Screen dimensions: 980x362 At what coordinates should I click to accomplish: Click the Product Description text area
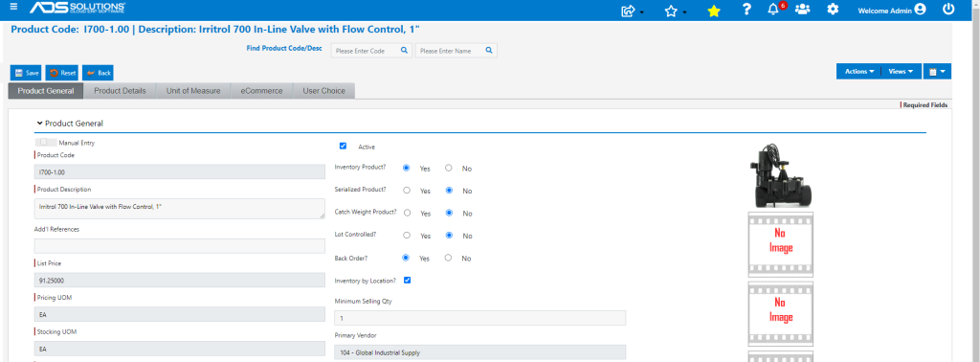tap(179, 209)
